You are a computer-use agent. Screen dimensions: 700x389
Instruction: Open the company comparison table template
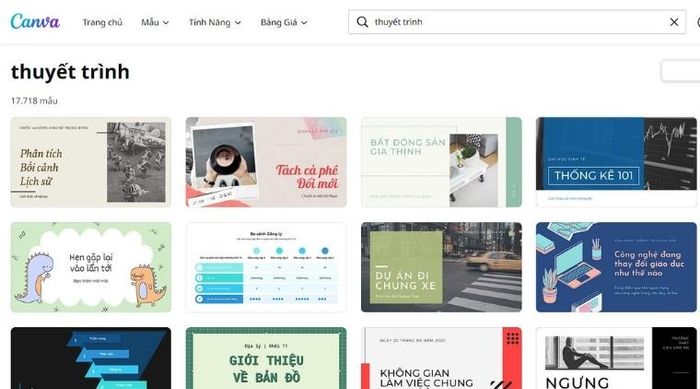pos(266,267)
